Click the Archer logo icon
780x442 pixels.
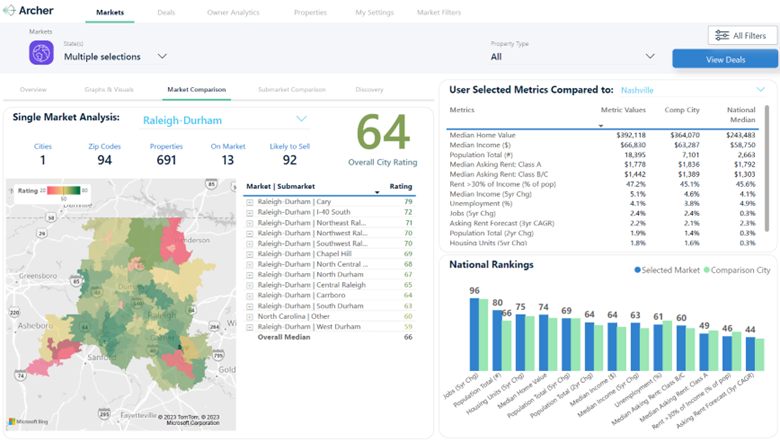point(9,10)
